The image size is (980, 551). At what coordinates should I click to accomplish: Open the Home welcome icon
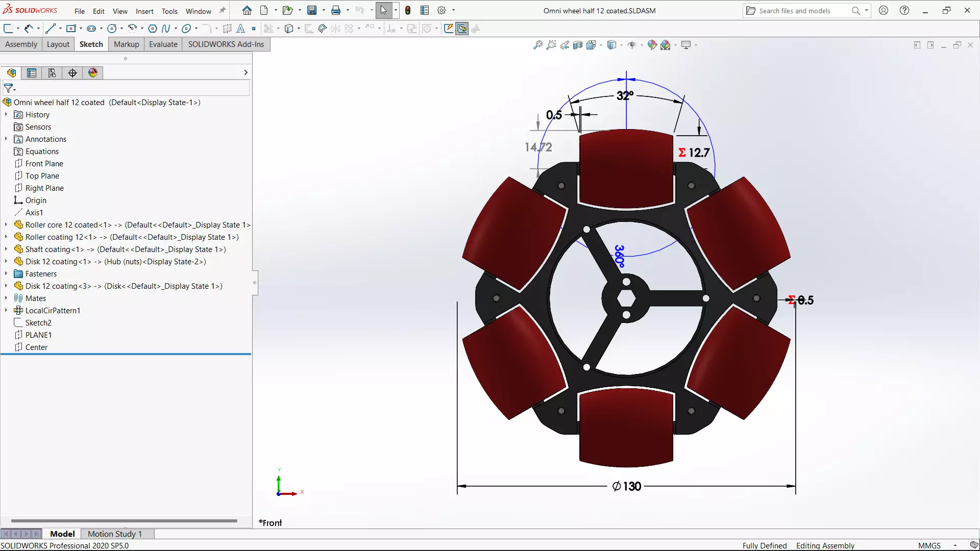[x=247, y=10]
